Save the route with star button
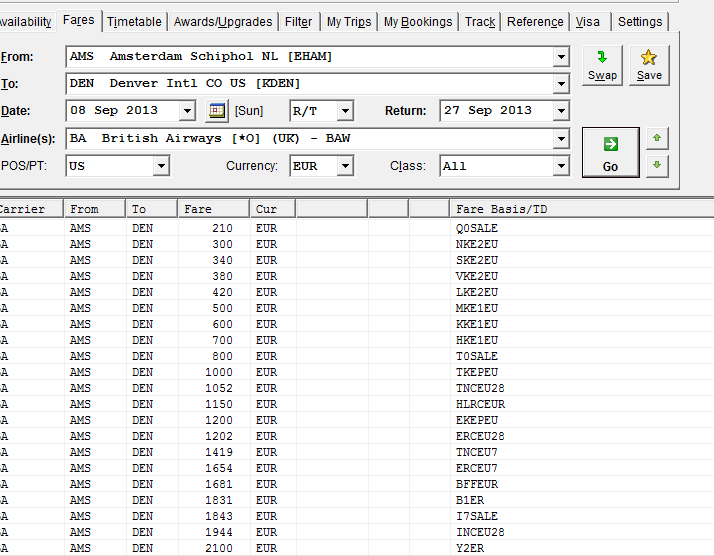This screenshot has height=556, width=714. pyautogui.click(x=649, y=66)
